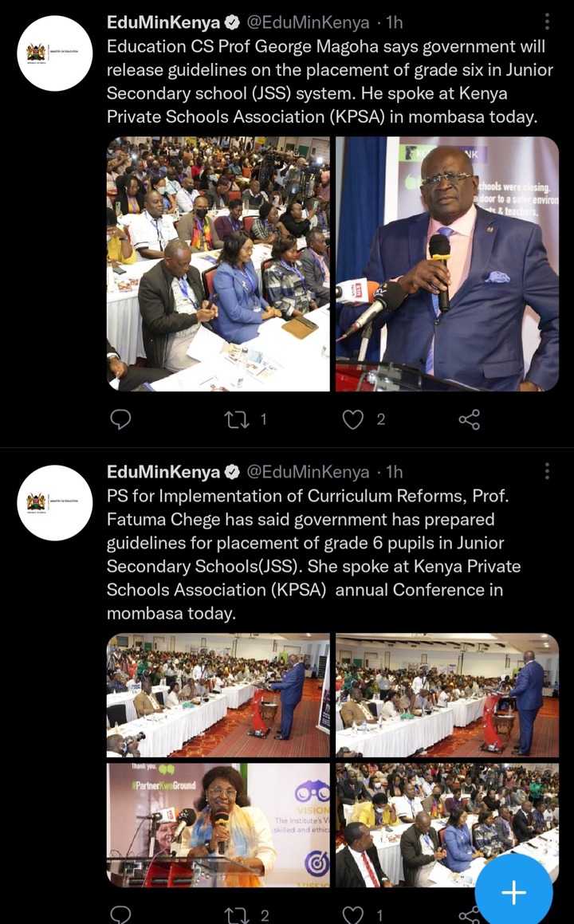574x924 pixels.
Task: View photo of Magoha speaking with microphone
Action: 447,264
